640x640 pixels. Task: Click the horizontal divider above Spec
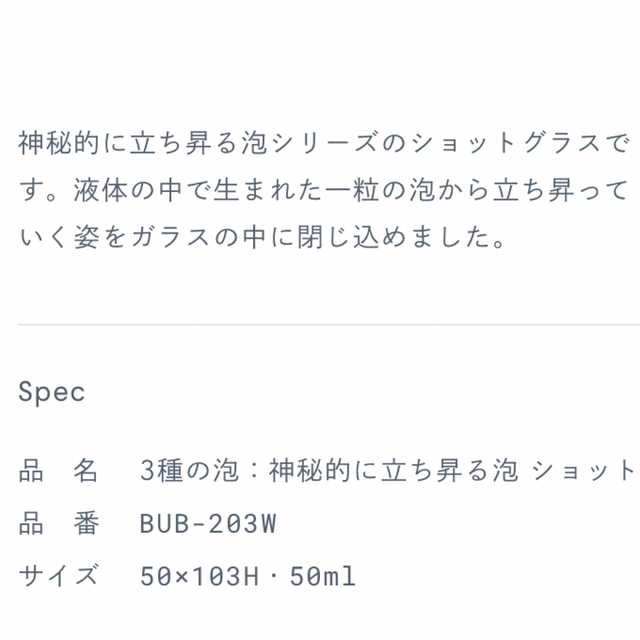[329, 324]
